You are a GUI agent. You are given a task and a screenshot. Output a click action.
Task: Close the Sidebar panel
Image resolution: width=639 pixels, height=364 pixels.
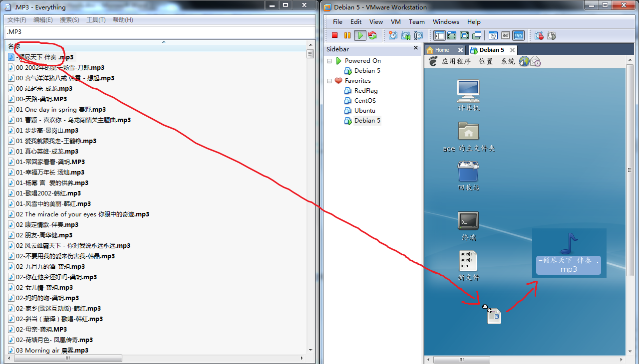click(x=416, y=49)
